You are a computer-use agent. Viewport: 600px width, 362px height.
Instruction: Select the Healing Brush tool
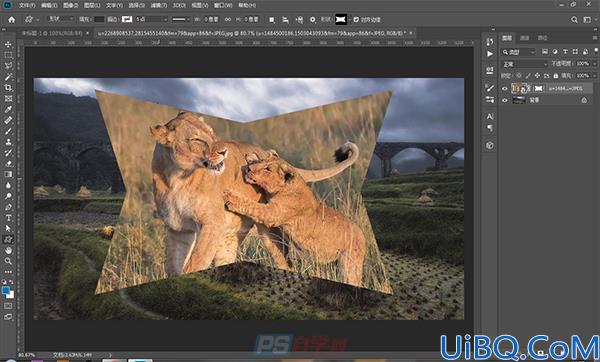tap(8, 120)
